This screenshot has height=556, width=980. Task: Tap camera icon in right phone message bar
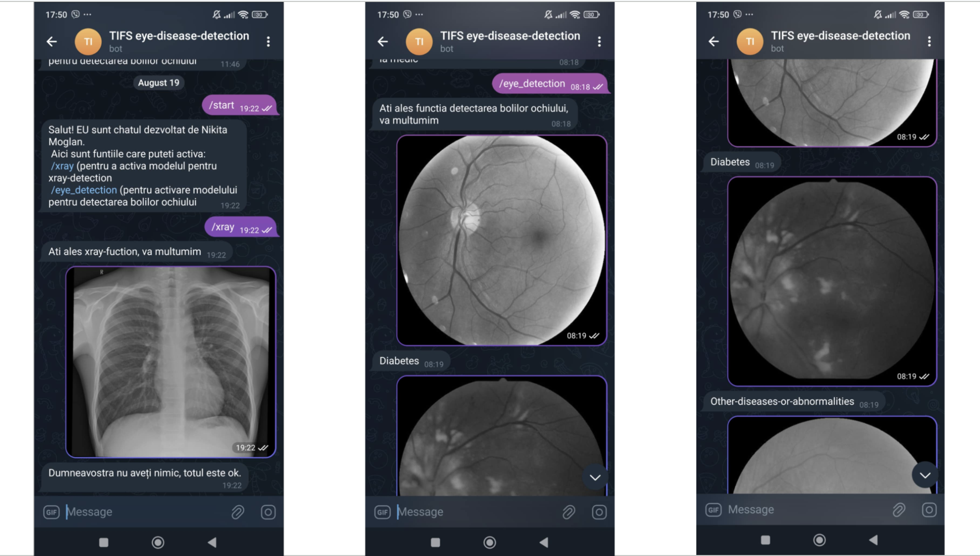click(x=929, y=509)
